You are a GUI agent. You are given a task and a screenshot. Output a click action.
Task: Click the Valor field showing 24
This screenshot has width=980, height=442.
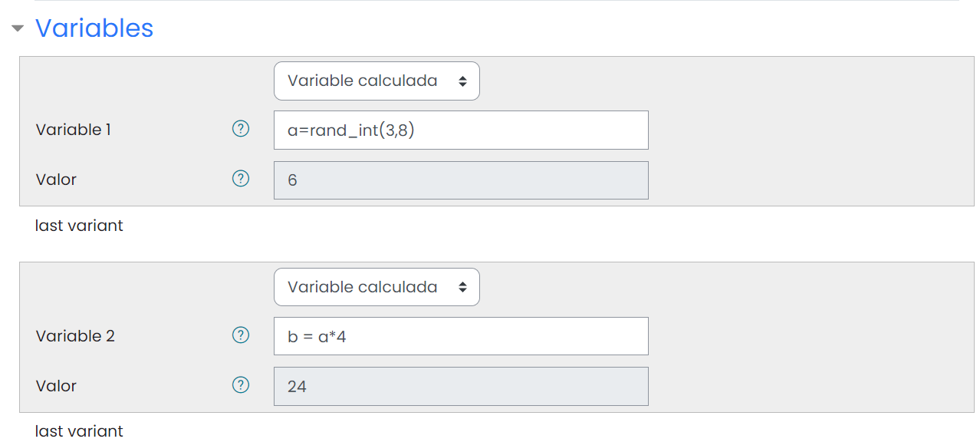461,386
